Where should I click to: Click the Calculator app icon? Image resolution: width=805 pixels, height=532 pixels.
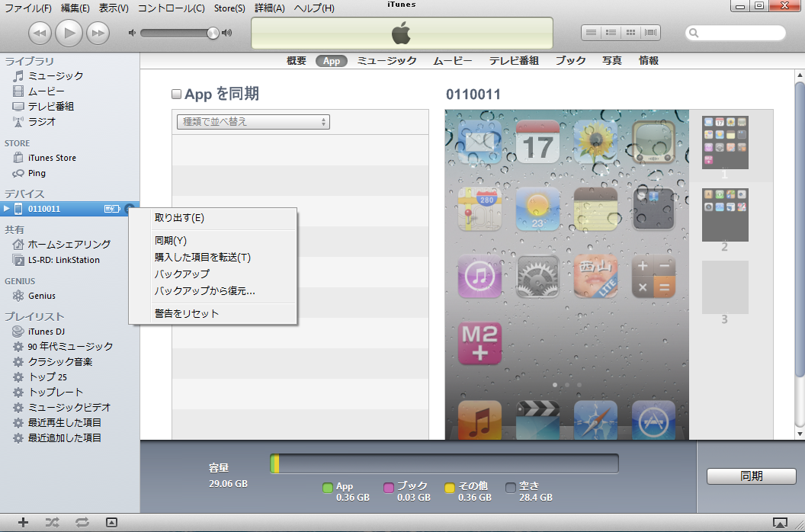(653, 276)
